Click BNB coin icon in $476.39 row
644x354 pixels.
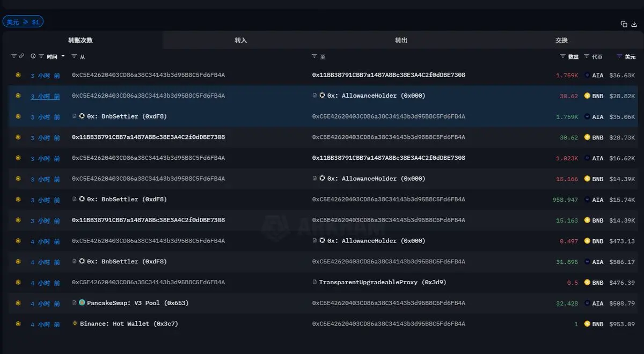(587, 282)
